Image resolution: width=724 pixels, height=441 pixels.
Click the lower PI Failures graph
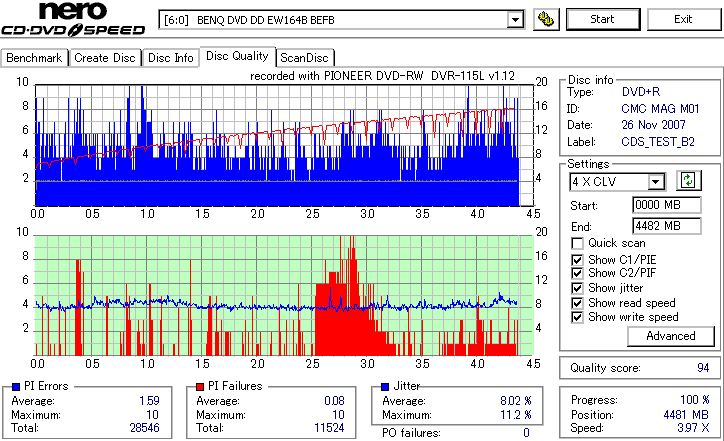(284, 296)
